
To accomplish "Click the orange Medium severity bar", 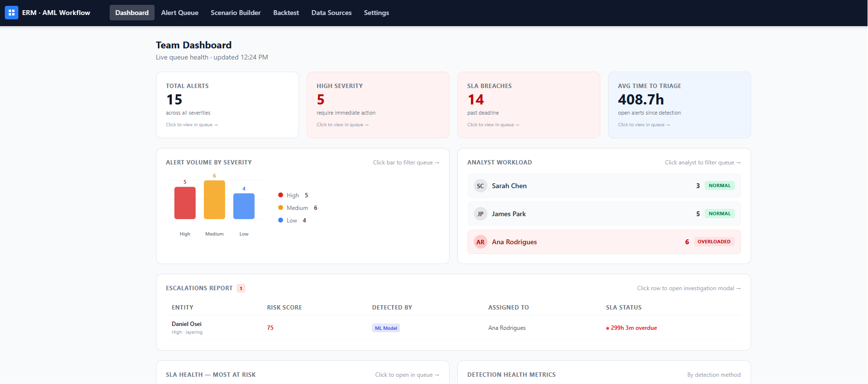I will click(x=214, y=200).
